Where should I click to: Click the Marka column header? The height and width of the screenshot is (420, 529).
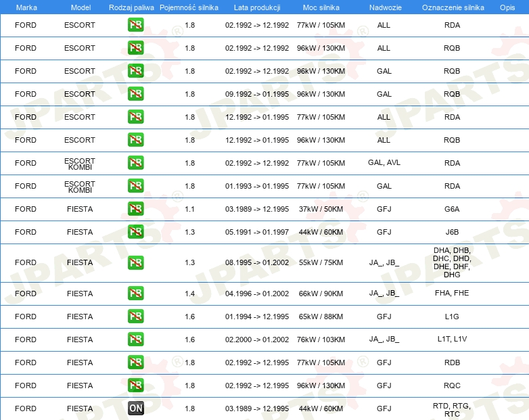click(26, 7)
